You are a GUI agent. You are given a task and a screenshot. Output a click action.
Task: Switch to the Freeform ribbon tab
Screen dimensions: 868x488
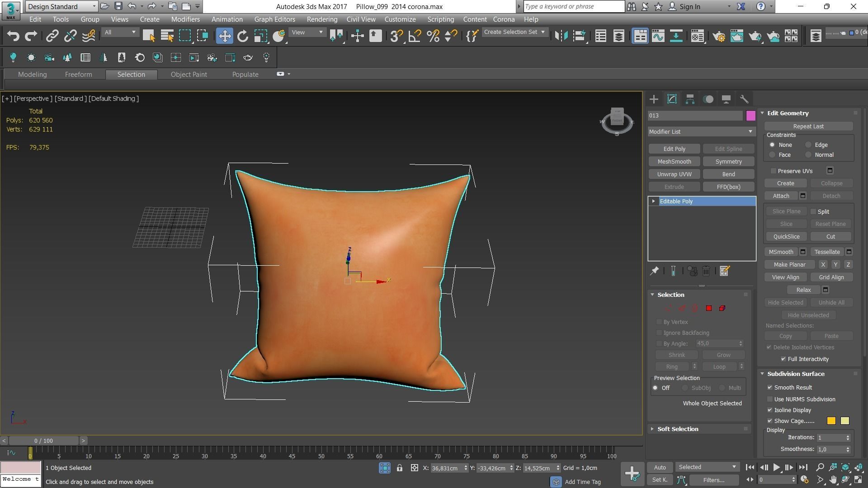(x=78, y=75)
